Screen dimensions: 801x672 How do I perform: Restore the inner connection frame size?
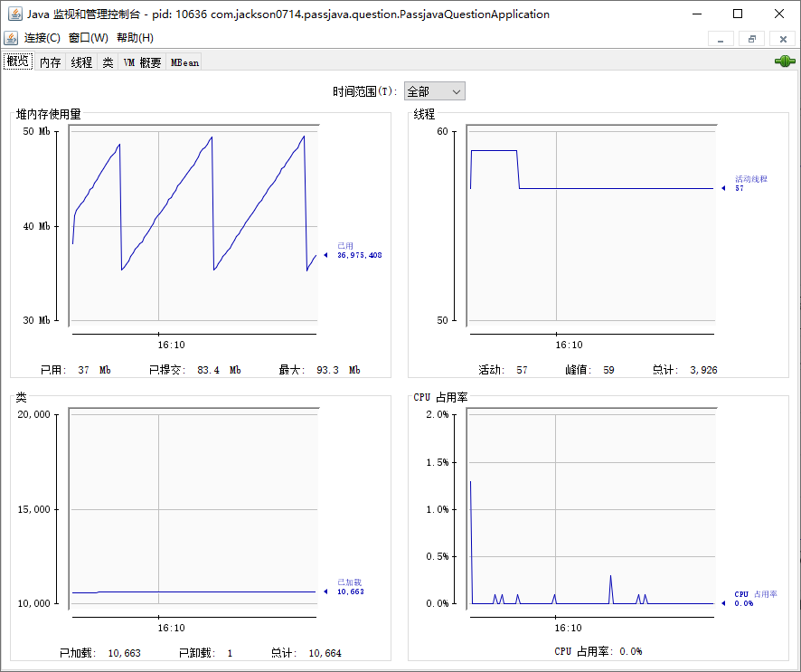751,39
